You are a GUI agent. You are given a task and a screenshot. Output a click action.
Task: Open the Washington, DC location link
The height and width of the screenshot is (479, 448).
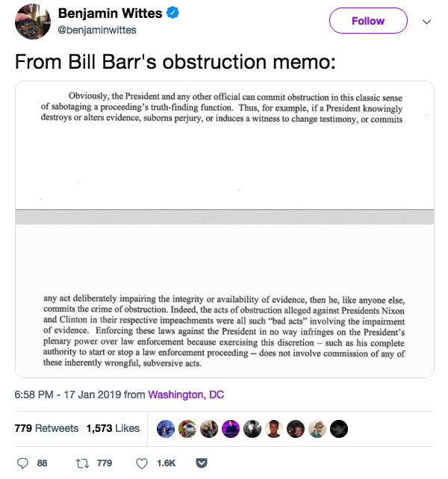coord(186,395)
